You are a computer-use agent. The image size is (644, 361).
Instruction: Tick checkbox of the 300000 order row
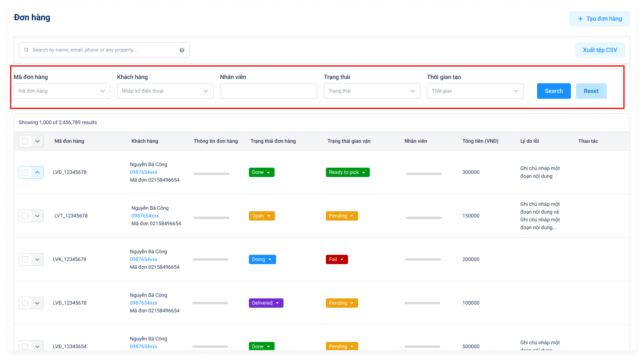(x=25, y=172)
